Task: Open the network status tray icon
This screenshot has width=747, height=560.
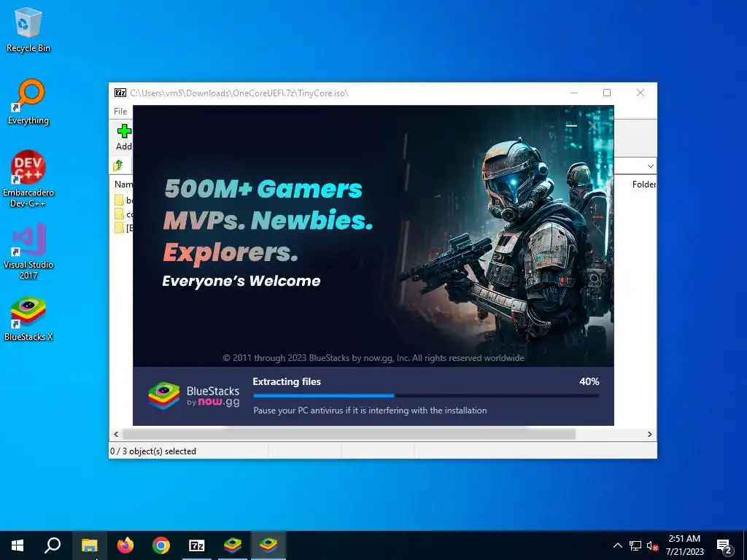Action: pyautogui.click(x=635, y=545)
